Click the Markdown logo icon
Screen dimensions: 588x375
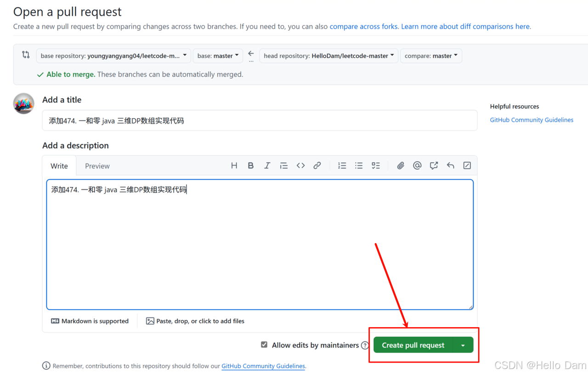coord(55,321)
